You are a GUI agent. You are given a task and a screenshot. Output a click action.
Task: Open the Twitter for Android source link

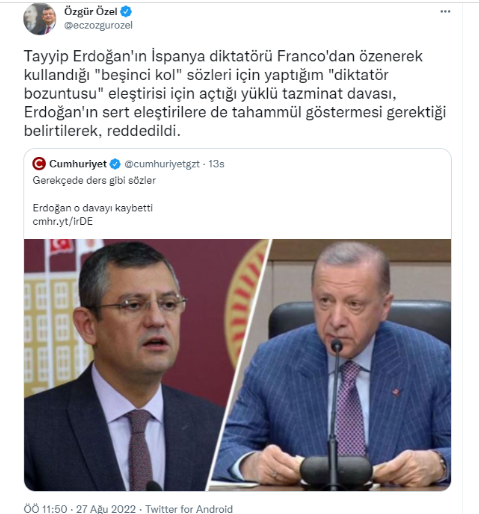189,509
